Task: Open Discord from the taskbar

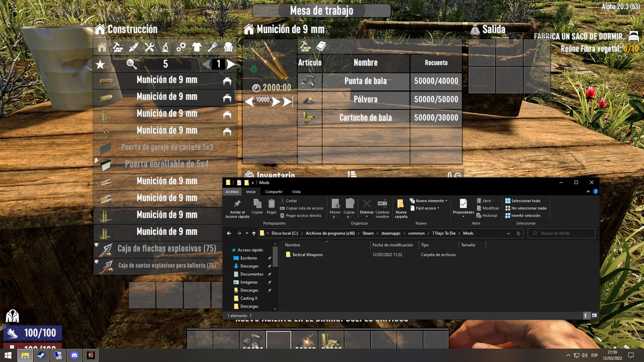Action: pyautogui.click(x=75, y=355)
